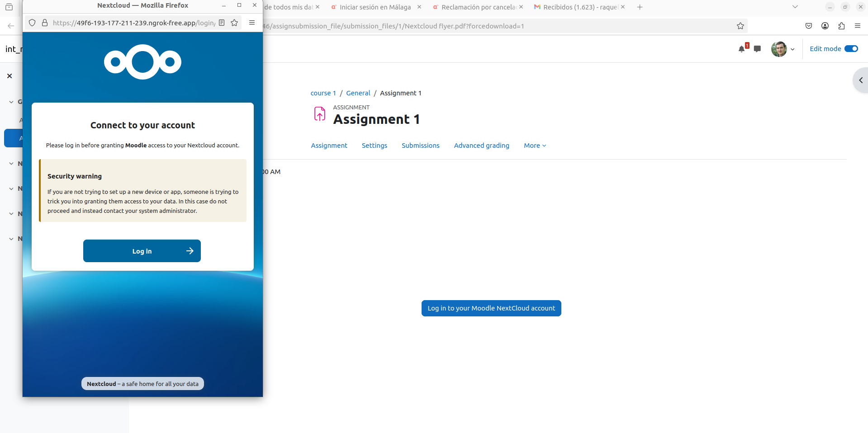Click the popup URL address field
The height and width of the screenshot is (433, 868).
click(134, 23)
